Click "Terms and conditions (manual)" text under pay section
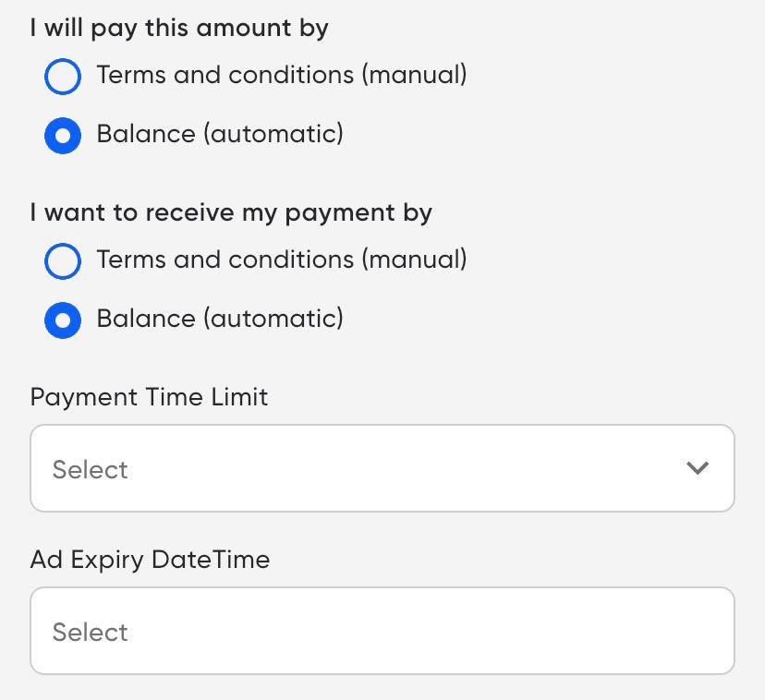 point(281,75)
